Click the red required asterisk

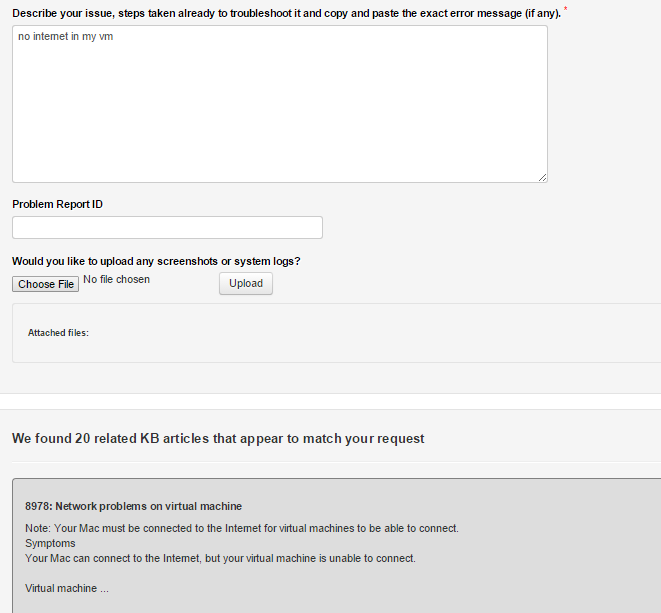pos(565,9)
